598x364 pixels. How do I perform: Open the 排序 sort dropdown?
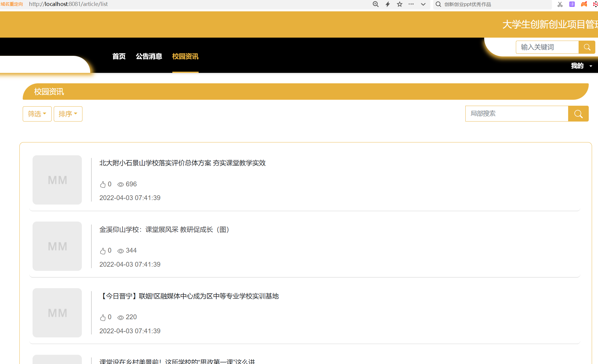pyautogui.click(x=68, y=114)
